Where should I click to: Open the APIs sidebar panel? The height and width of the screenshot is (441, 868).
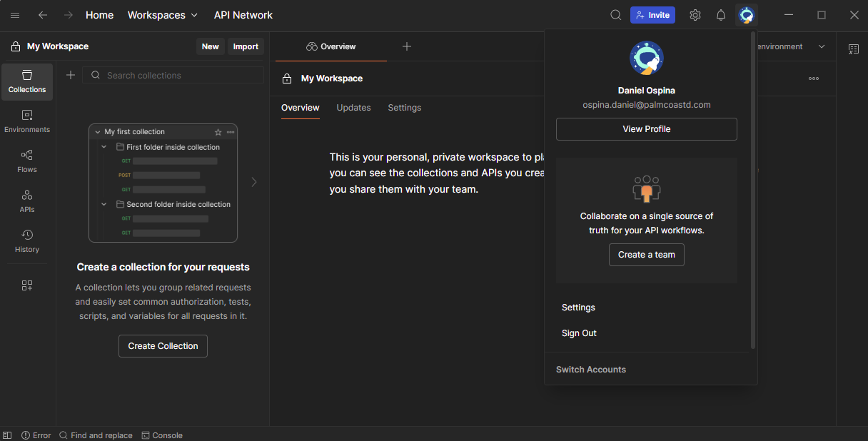pyautogui.click(x=27, y=201)
